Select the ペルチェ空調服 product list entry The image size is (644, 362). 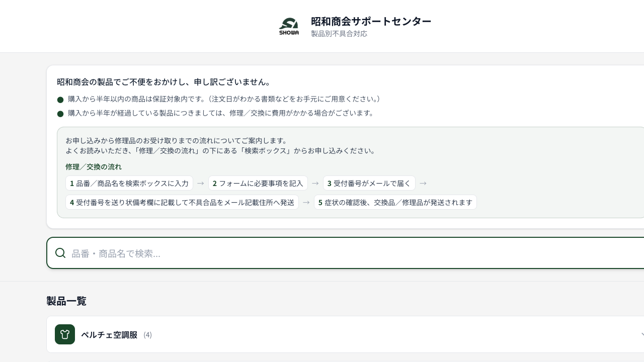pos(110,334)
